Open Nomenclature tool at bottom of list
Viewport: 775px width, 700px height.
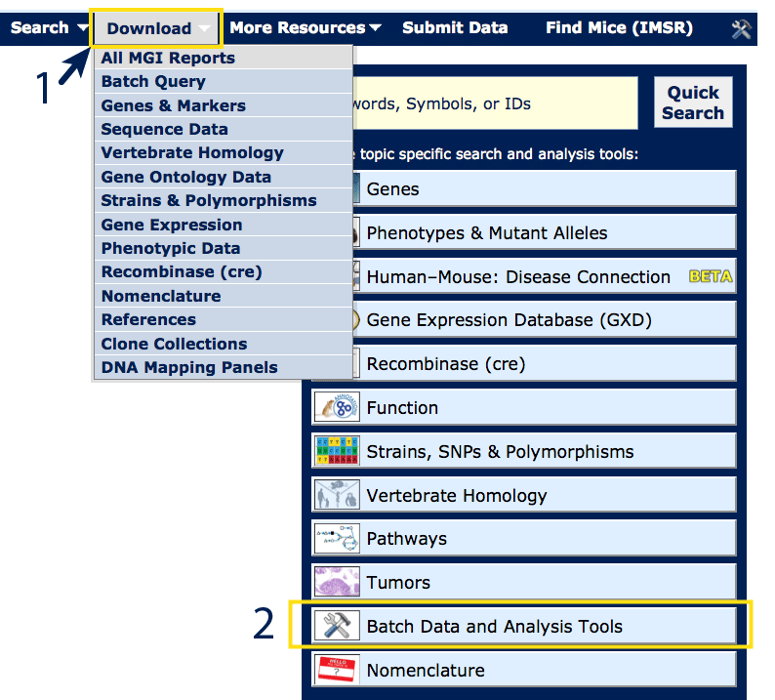point(524,670)
